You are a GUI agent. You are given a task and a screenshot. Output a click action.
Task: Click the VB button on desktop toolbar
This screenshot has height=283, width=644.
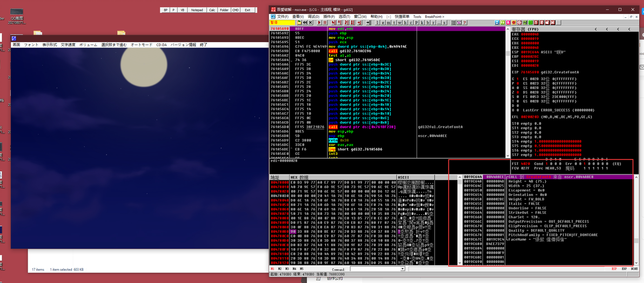point(183,10)
